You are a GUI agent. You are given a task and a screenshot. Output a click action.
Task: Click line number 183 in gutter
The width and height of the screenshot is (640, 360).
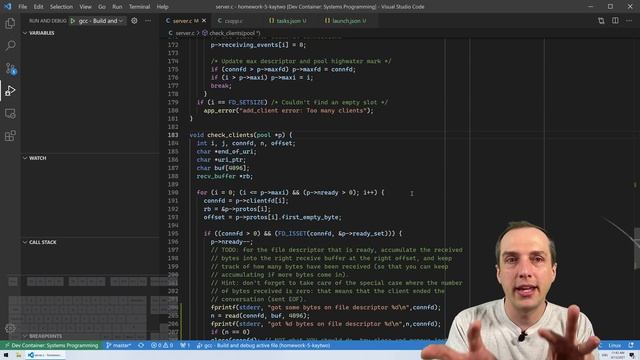[x=173, y=135]
